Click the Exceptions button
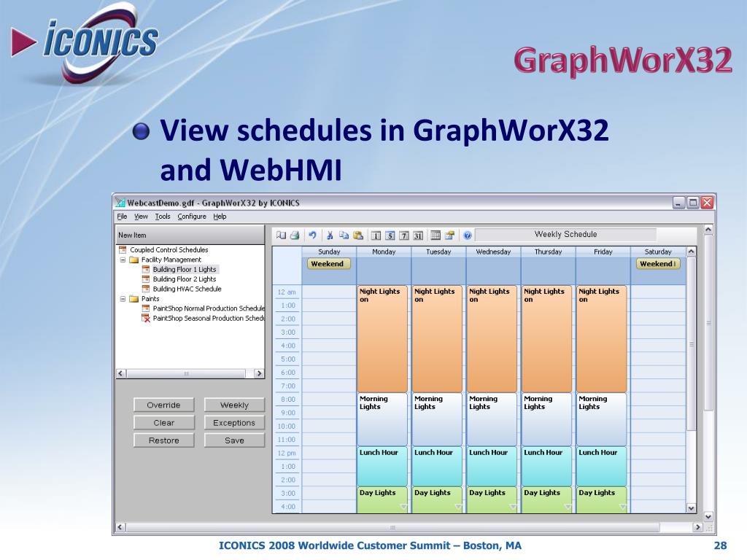747x560 pixels. [x=234, y=422]
